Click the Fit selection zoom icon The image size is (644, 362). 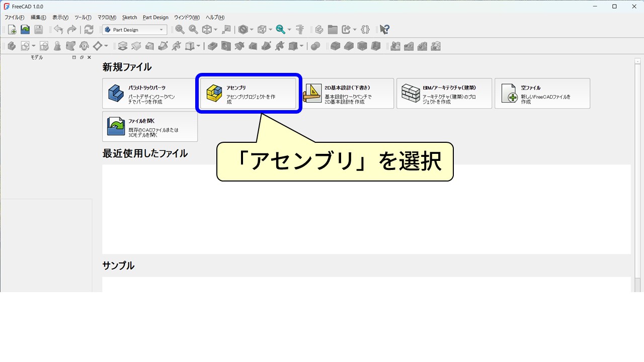(193, 30)
